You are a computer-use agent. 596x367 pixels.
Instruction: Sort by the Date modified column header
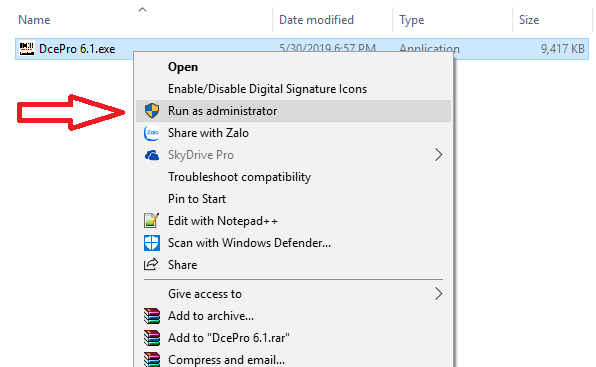[x=316, y=20]
